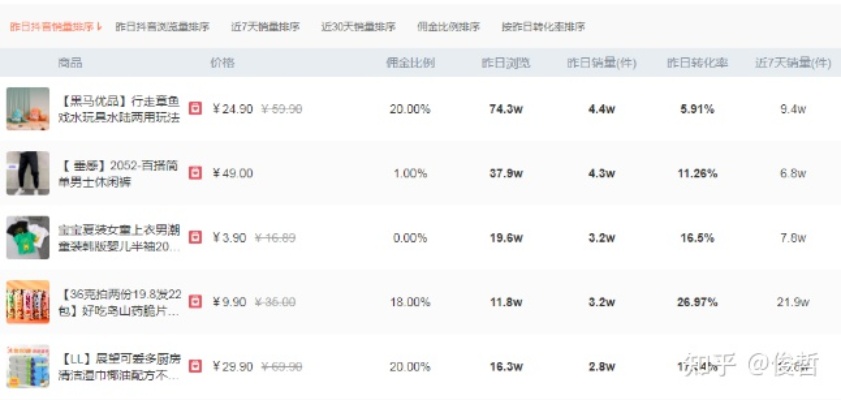This screenshot has width=841, height=400.
Task: Click the 16.5% conversion rate
Action: pos(697,238)
